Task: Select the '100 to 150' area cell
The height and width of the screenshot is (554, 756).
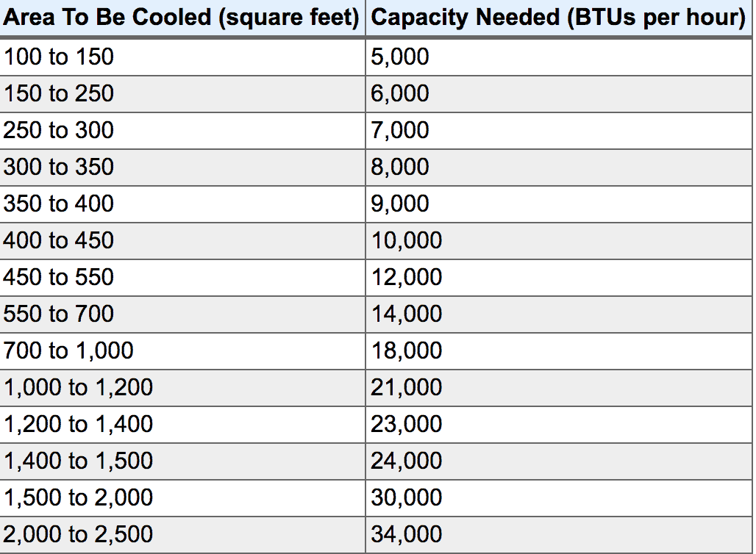Action: pyautogui.click(x=59, y=57)
